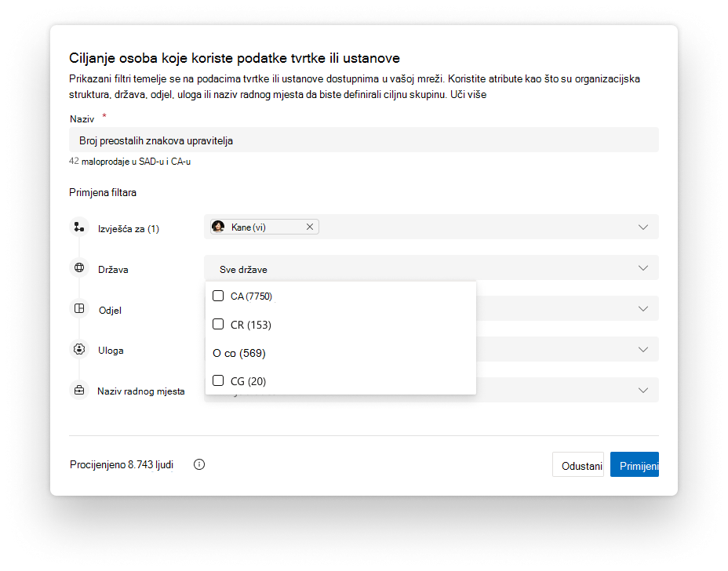Click the Uloga role icon
The height and width of the screenshot is (571, 728).
tap(79, 349)
